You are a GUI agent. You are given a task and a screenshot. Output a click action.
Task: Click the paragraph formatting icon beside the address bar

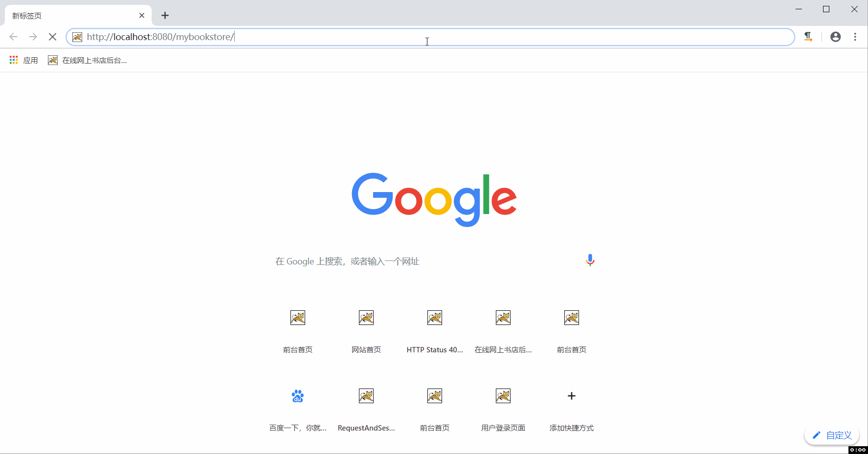(x=808, y=37)
